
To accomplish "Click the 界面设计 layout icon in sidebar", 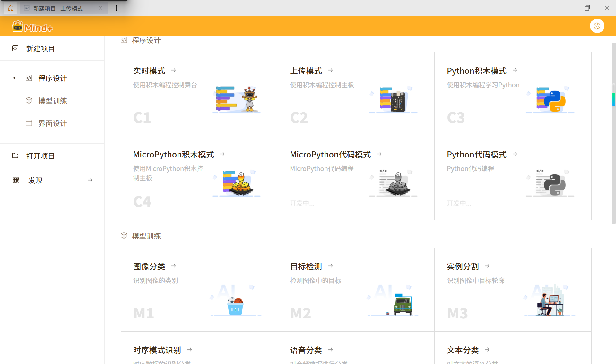I will [29, 123].
